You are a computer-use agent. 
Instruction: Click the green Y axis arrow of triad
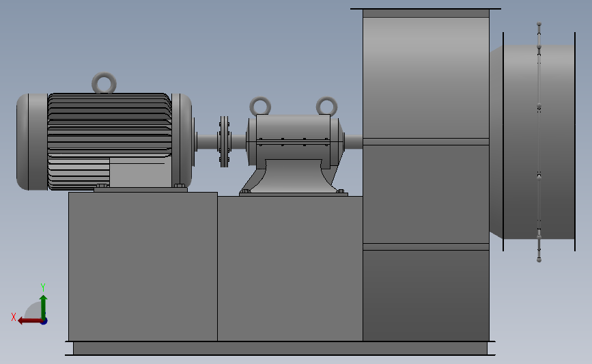pyautogui.click(x=44, y=306)
